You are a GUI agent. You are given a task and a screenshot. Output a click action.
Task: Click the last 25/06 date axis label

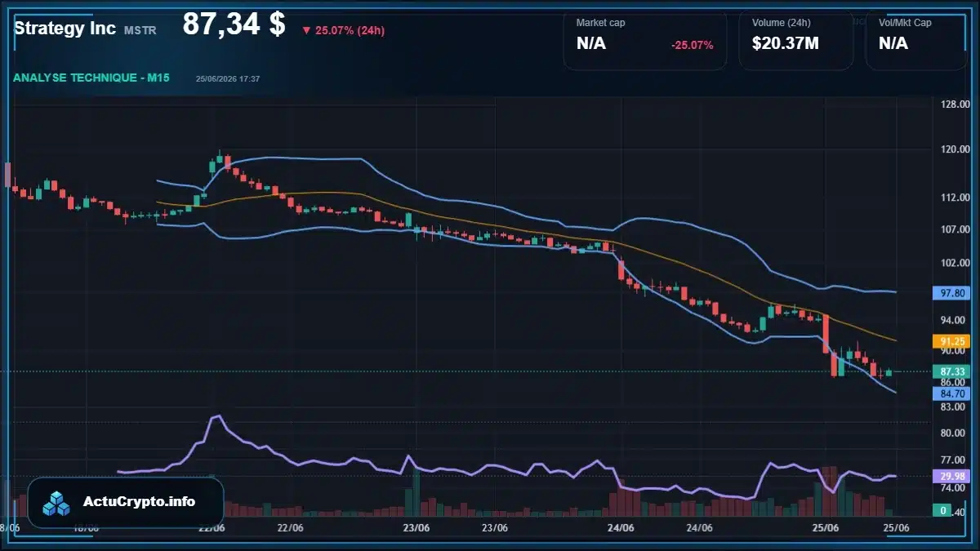[x=897, y=528]
